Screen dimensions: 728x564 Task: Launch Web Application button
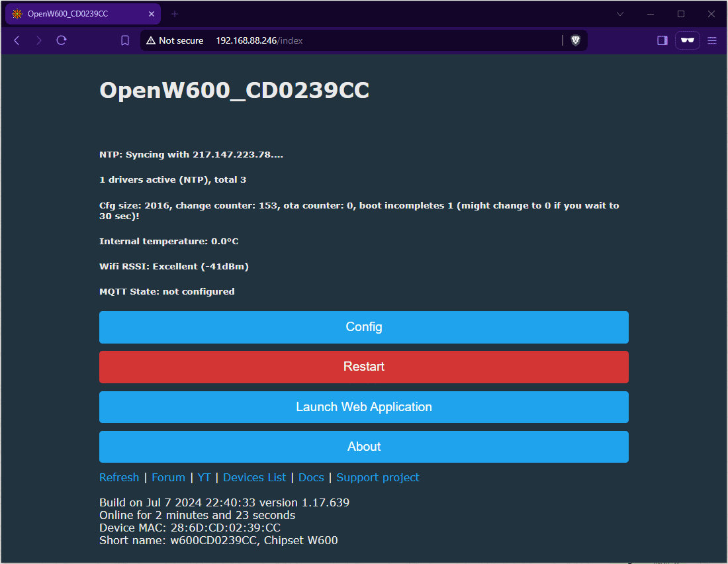click(364, 407)
